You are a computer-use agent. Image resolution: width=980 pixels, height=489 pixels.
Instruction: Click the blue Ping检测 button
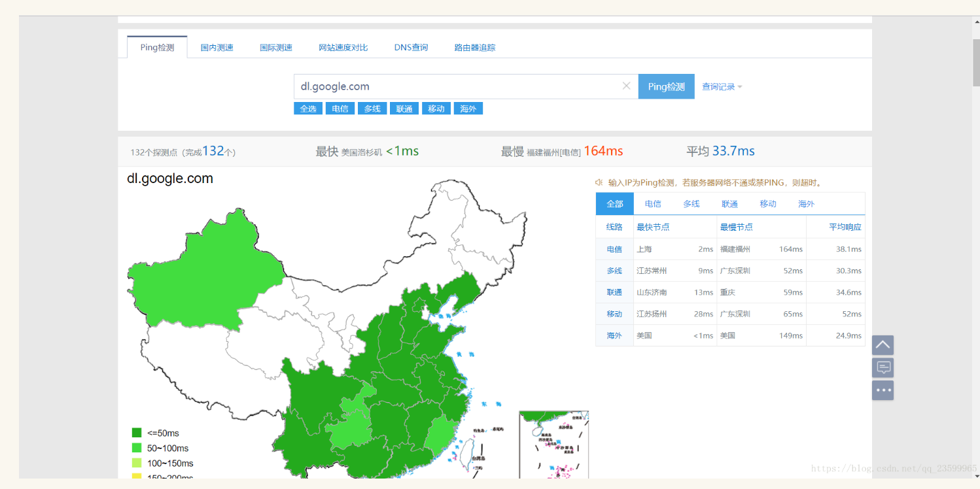[667, 86]
